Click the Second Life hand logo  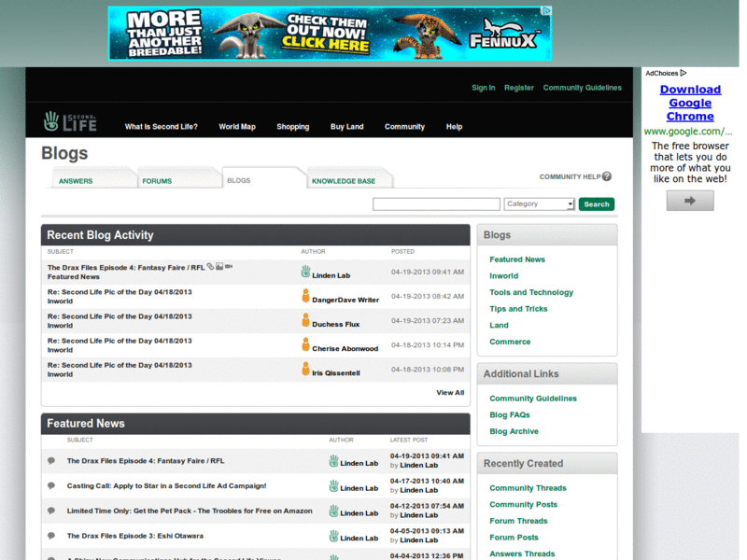coord(70,121)
